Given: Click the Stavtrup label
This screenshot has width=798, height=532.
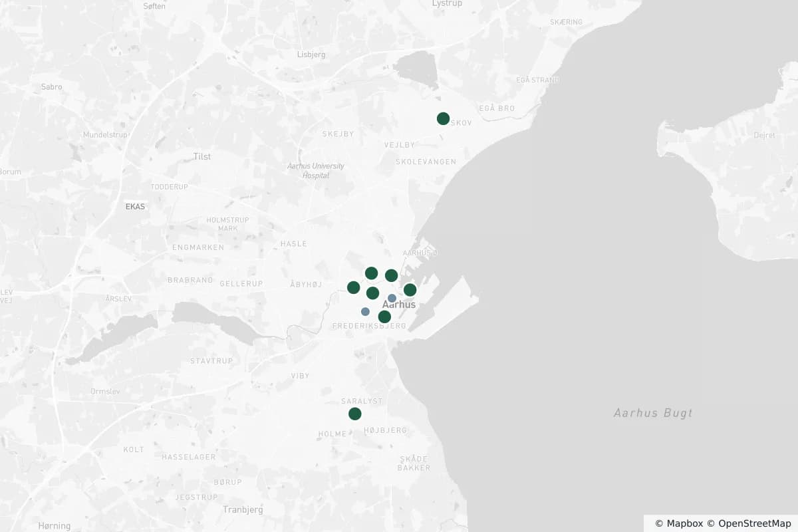Looking at the screenshot, I should (x=211, y=361).
